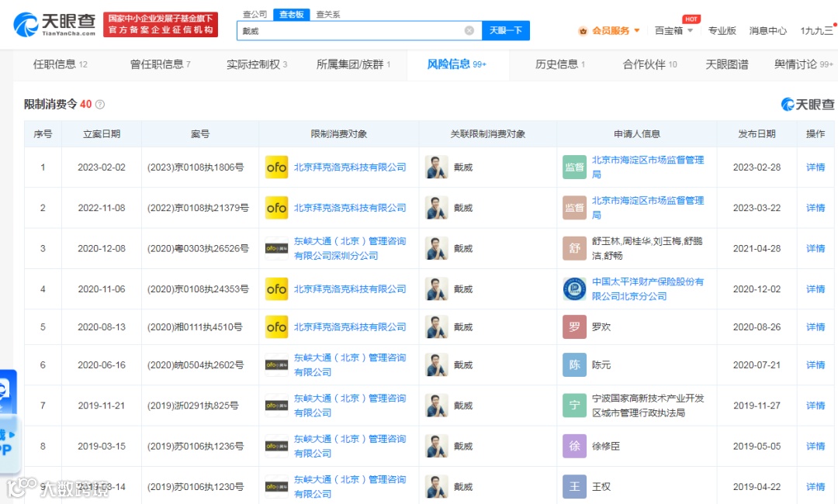838x504 pixels.
Task: Open the 实际控制权 3 tab
Action: click(x=257, y=64)
